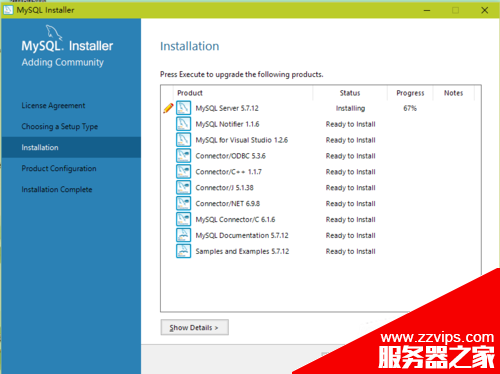Click the MySQL Connector/C 6.1.6 icon
This screenshot has height=374, width=500.
pyautogui.click(x=183, y=219)
